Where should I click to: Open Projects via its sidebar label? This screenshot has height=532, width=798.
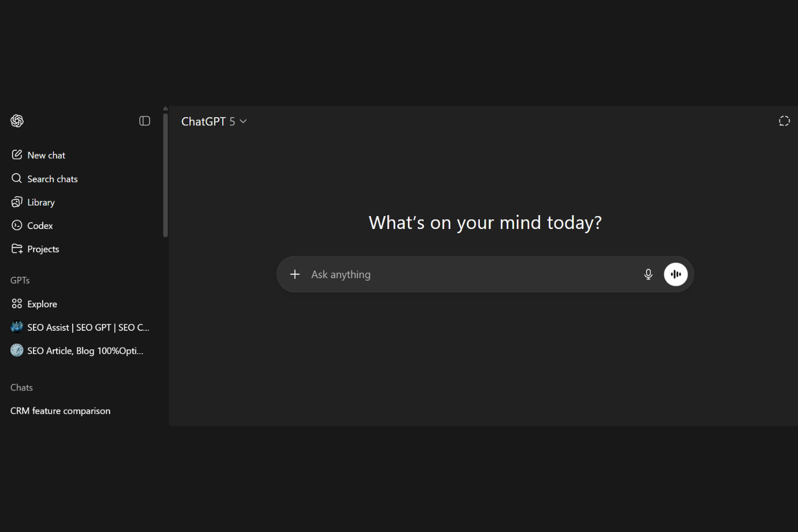[43, 249]
